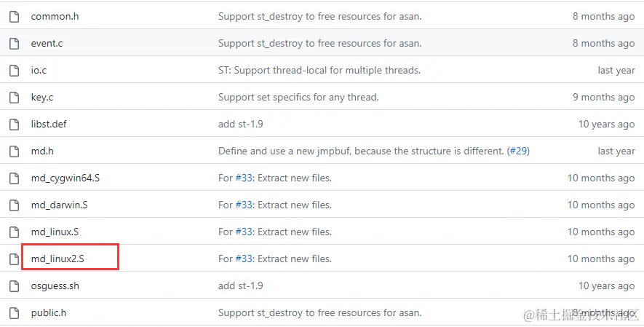Click the file icon beside io.c

point(15,71)
